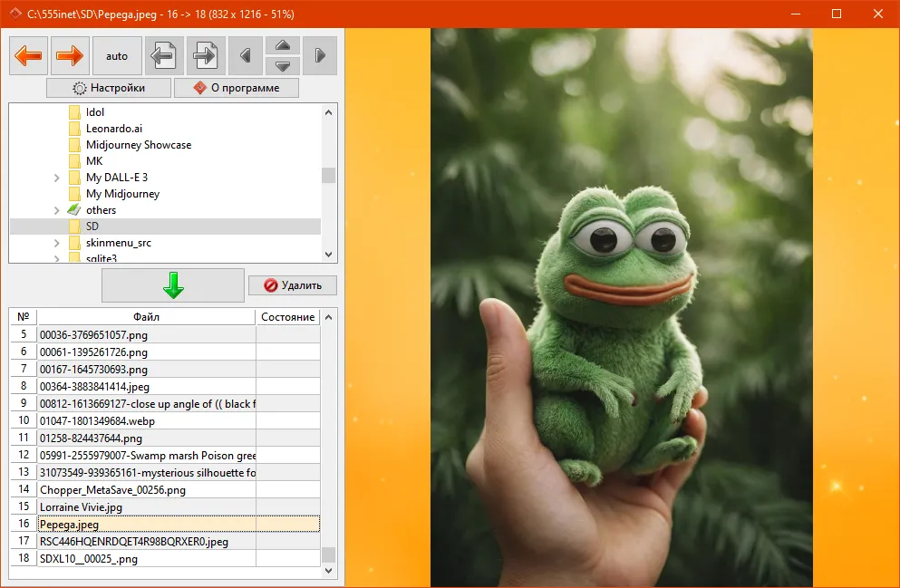Click the file list scroll up arrow
900x588 pixels.
pos(328,317)
